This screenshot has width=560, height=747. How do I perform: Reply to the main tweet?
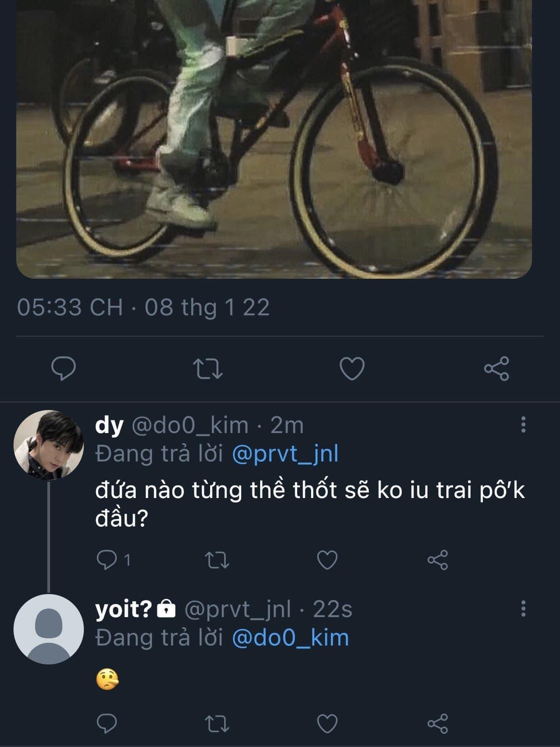(x=64, y=369)
